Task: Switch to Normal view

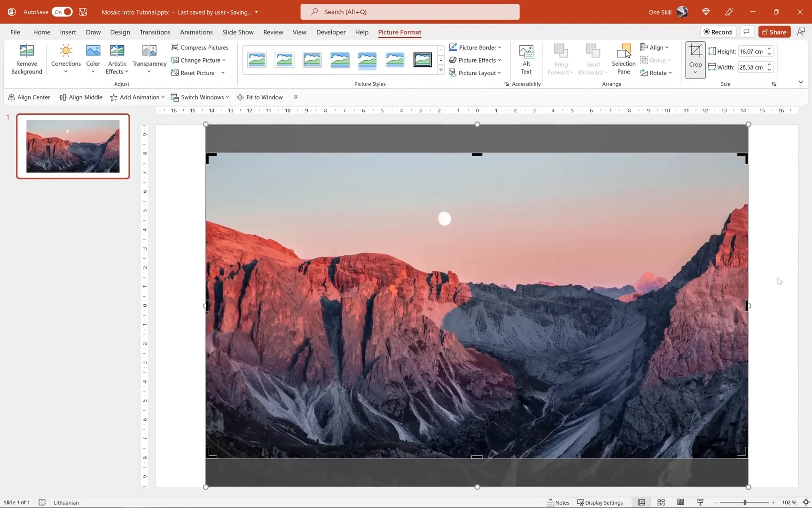Action: point(641,502)
